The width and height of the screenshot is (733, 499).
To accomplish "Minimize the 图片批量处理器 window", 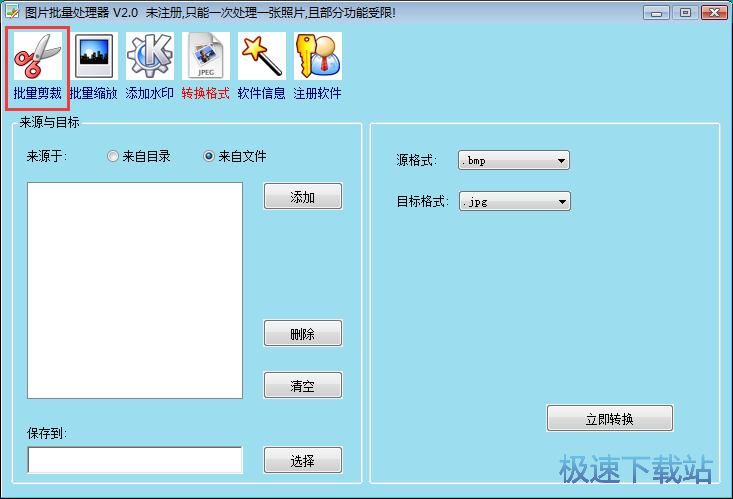I will coord(656,13).
